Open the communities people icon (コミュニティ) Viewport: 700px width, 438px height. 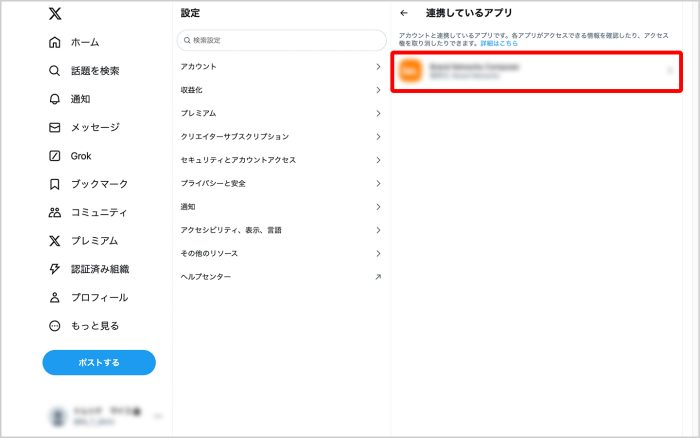(55, 212)
